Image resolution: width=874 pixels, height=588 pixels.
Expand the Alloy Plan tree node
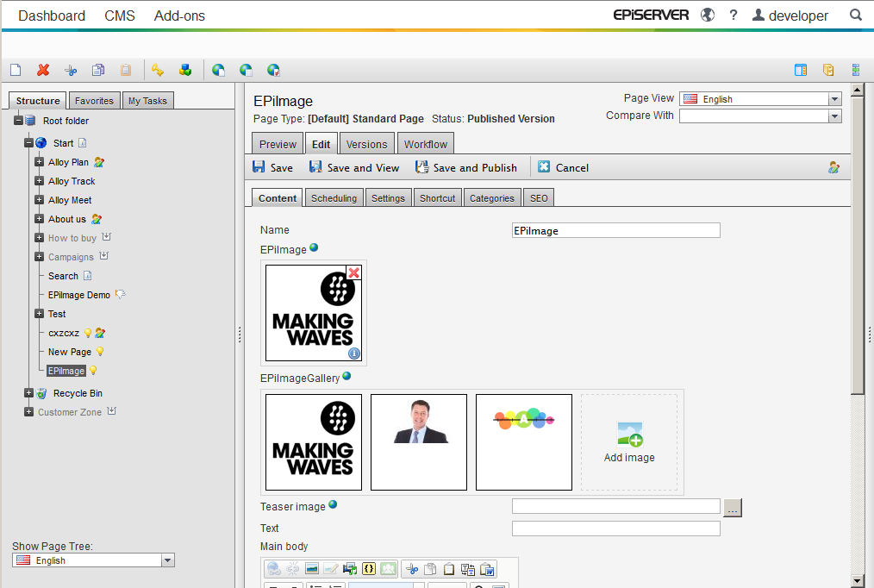coord(39,162)
